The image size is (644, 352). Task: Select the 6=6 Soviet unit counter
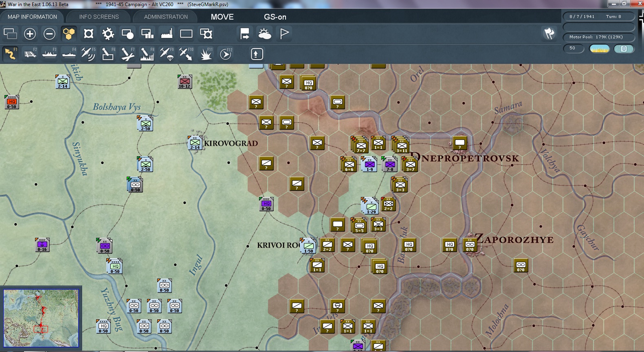[x=349, y=164]
